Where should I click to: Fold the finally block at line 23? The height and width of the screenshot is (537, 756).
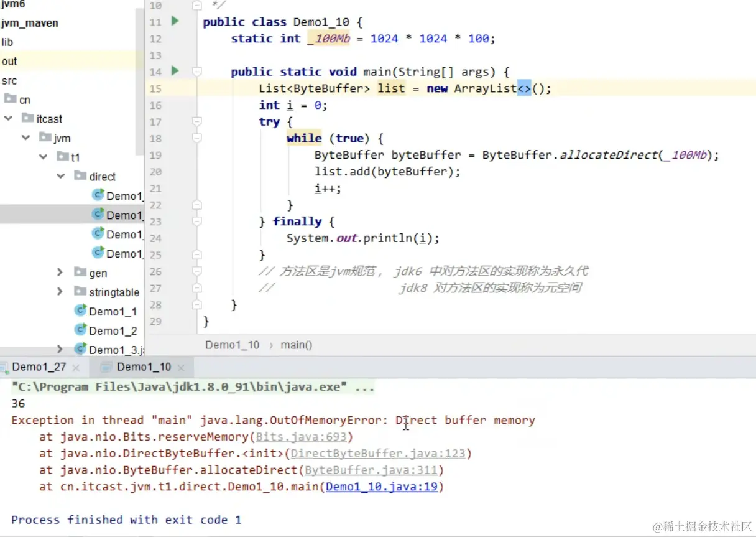(x=197, y=221)
